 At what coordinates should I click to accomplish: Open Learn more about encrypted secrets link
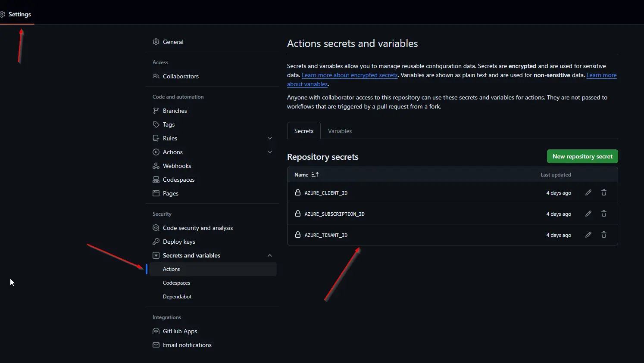(350, 75)
